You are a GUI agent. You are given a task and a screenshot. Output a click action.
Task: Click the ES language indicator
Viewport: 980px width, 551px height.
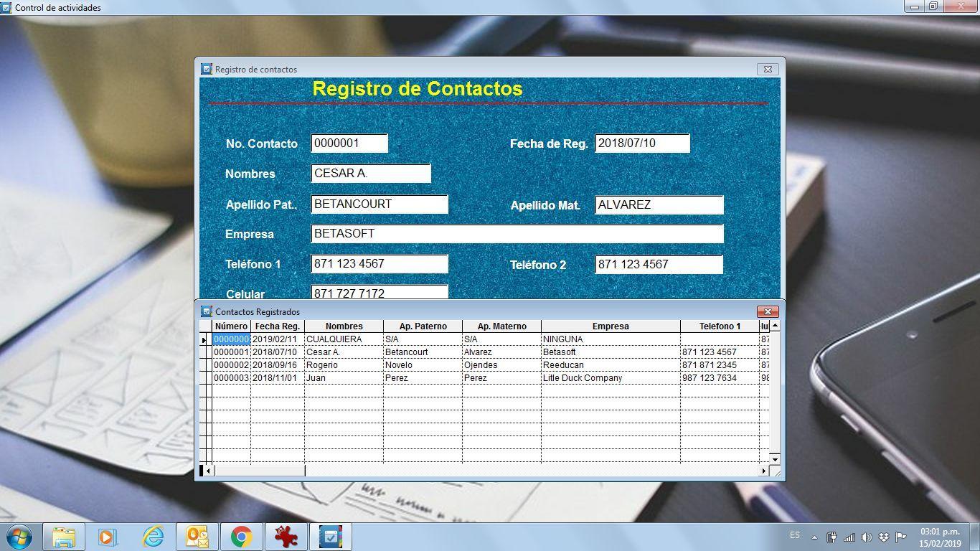point(795,535)
